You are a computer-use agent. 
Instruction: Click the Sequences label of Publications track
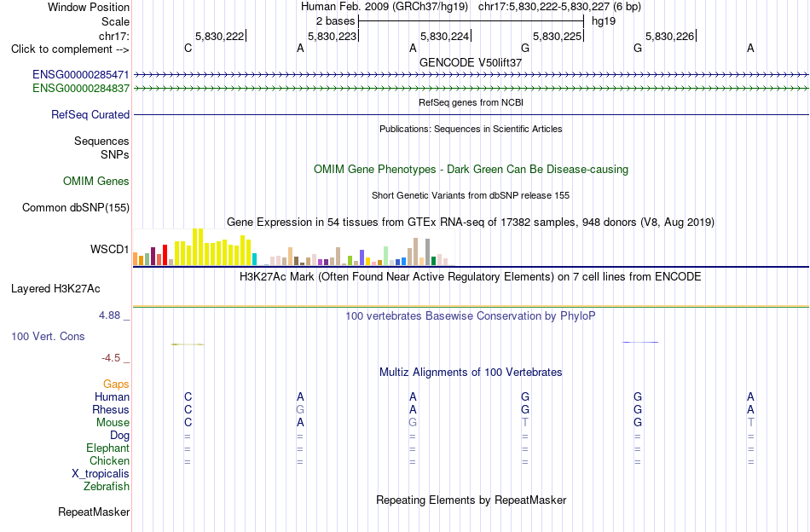click(x=101, y=142)
